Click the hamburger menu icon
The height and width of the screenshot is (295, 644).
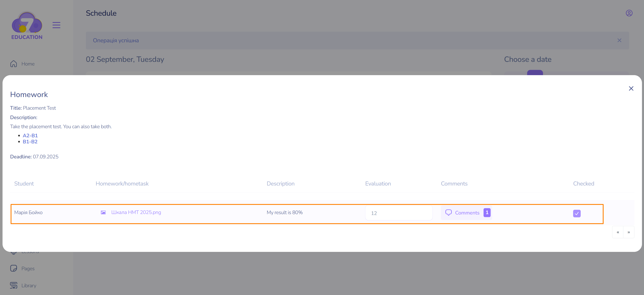coord(56,25)
